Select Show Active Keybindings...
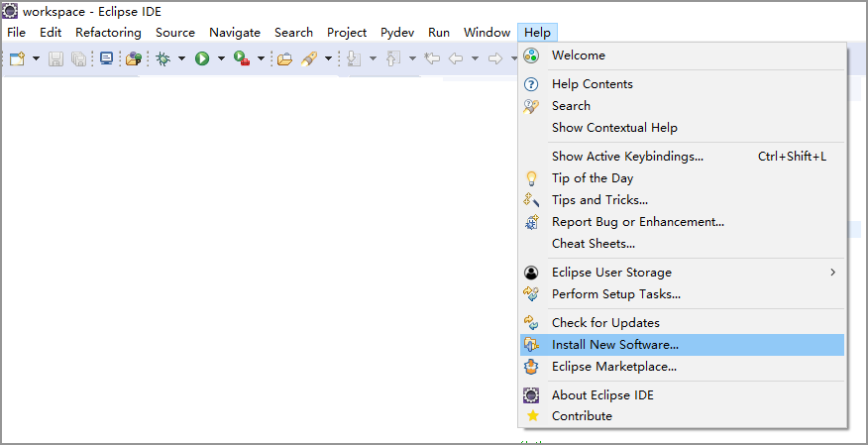 pos(682,157)
